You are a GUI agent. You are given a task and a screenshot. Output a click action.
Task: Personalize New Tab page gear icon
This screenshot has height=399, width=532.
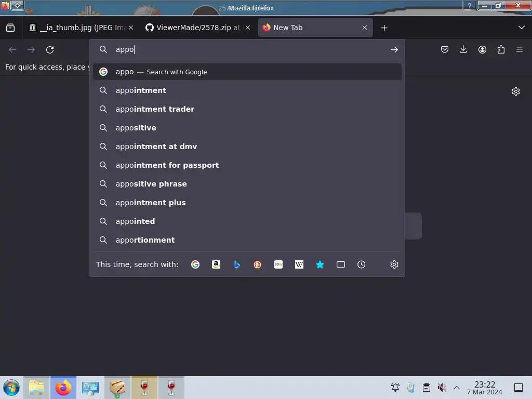tap(516, 91)
